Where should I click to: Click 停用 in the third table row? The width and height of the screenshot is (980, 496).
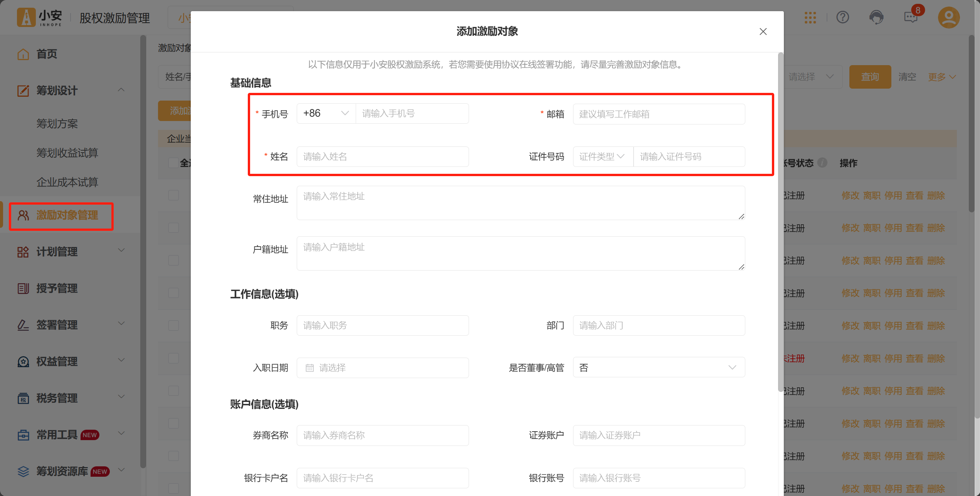pyautogui.click(x=893, y=261)
